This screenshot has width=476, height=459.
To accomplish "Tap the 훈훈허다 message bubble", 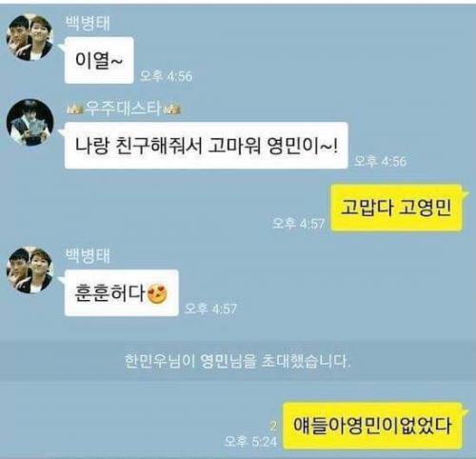I will coord(122,292).
